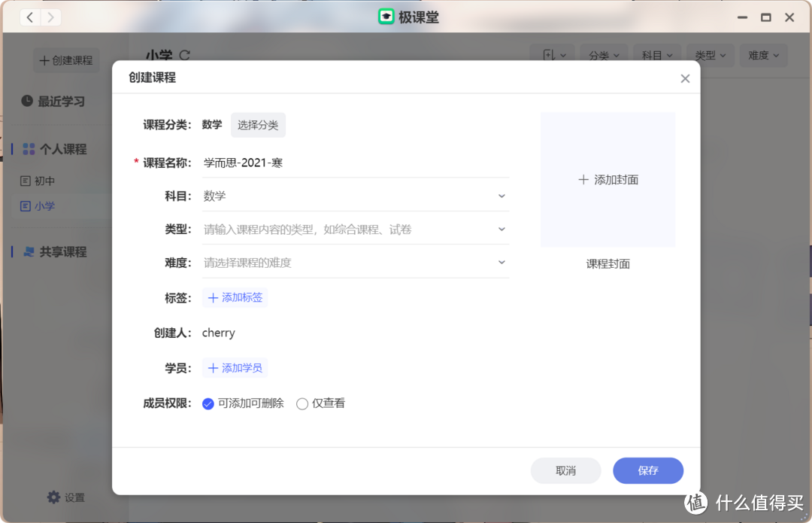Click the 保存 button to save the course
Image resolution: width=812 pixels, height=523 pixels.
click(647, 470)
